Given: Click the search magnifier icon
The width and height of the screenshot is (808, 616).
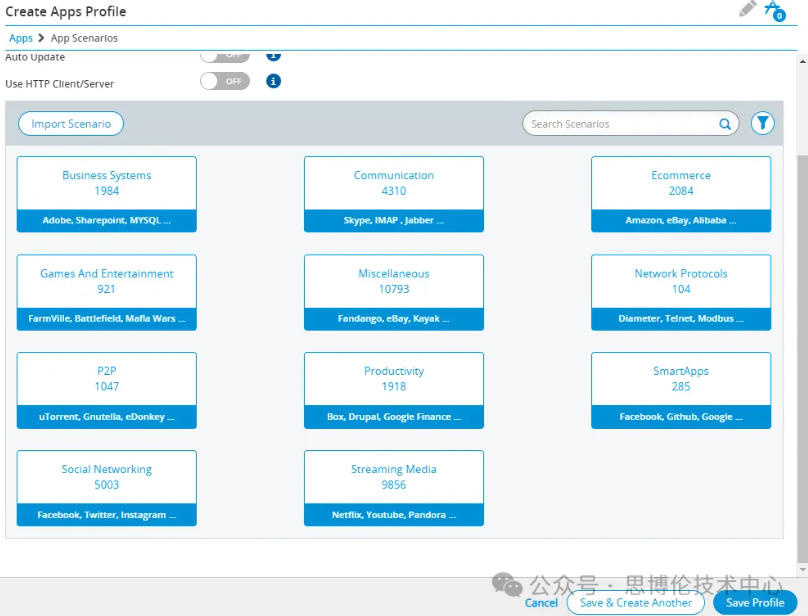Looking at the screenshot, I should point(725,124).
